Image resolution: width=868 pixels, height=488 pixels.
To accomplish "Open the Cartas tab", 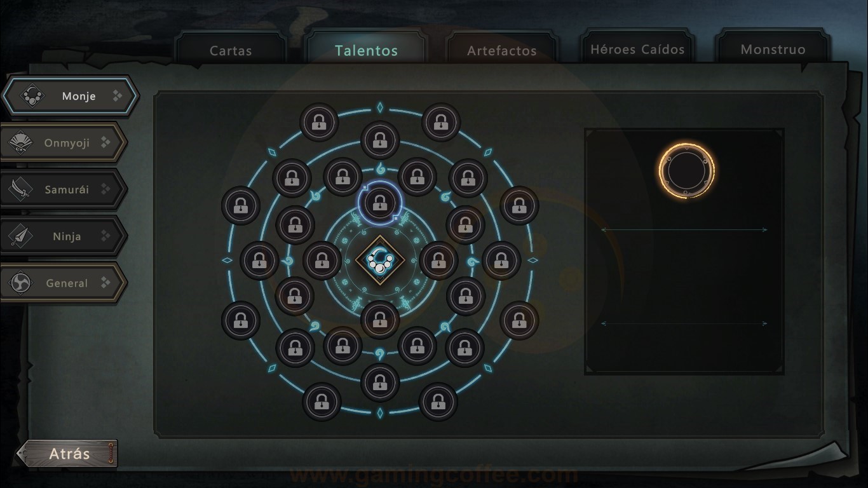I will pyautogui.click(x=231, y=50).
